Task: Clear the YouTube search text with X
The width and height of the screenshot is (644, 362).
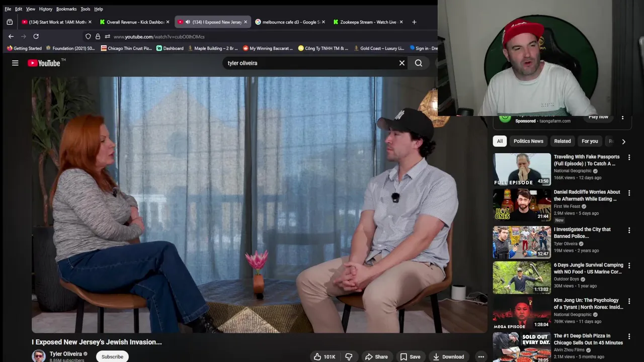Action: pos(402,63)
